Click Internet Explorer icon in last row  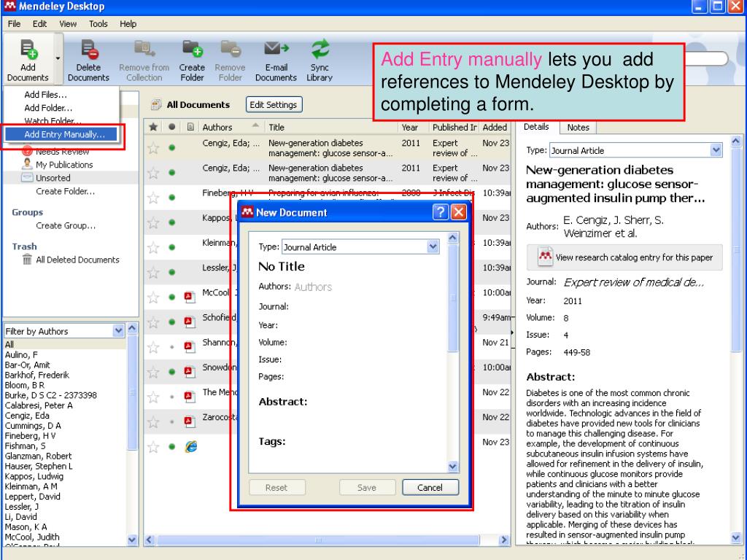coord(191,447)
